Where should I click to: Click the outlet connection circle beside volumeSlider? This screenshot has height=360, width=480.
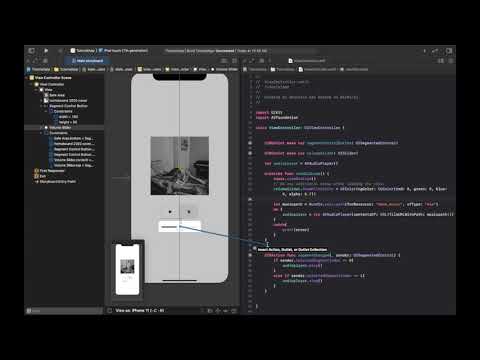[x=250, y=153]
